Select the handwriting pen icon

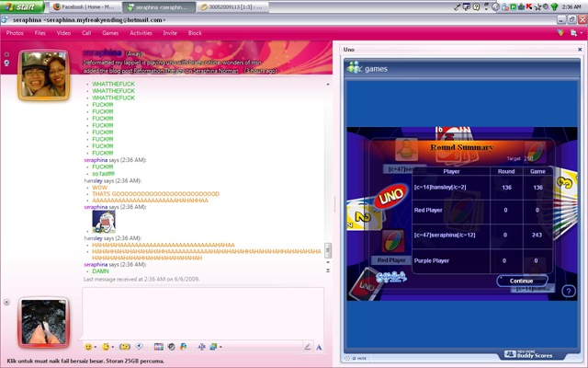coord(308,347)
